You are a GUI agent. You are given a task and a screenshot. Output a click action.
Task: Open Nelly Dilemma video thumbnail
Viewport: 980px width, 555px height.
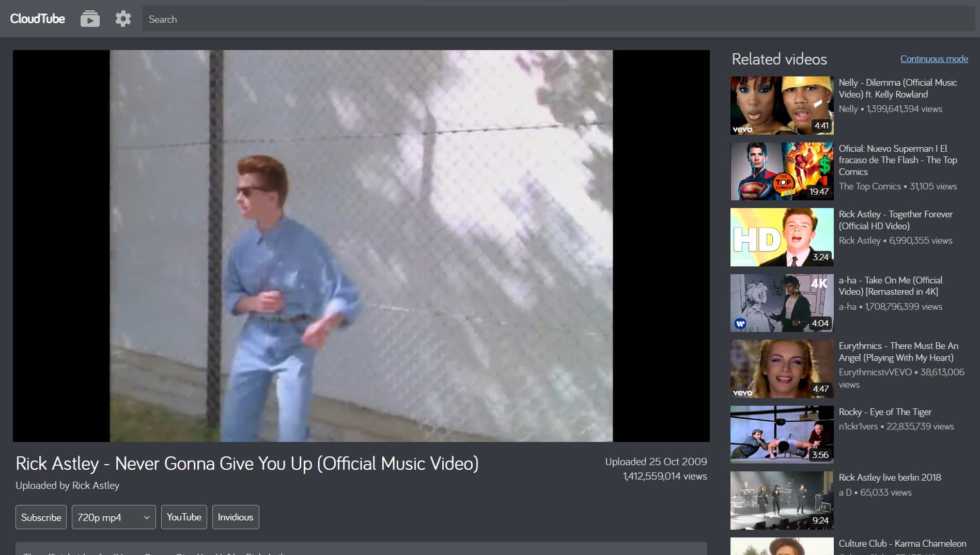(782, 105)
